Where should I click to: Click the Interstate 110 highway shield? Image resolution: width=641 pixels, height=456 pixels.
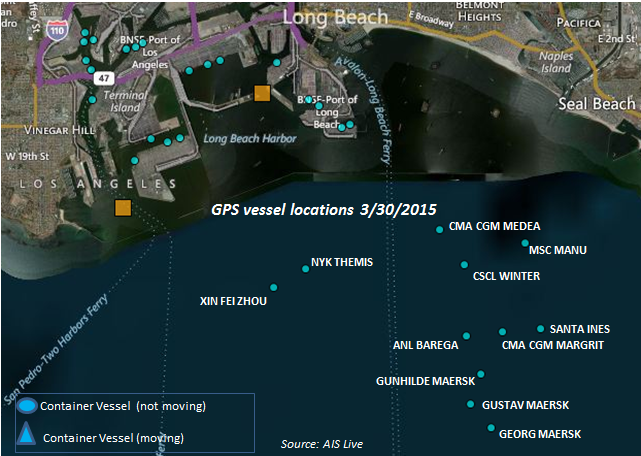57,30
